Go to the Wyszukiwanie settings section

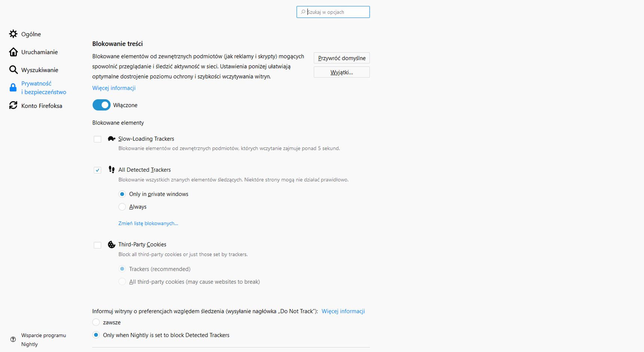40,70
